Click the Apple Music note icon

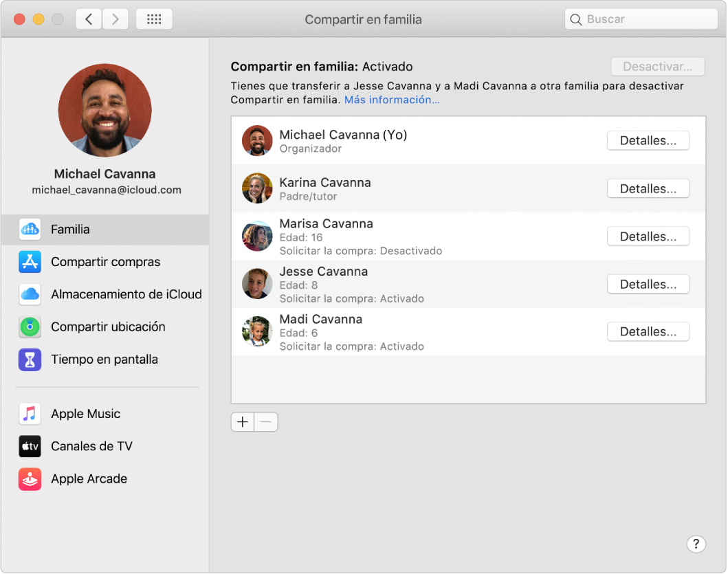coord(30,414)
